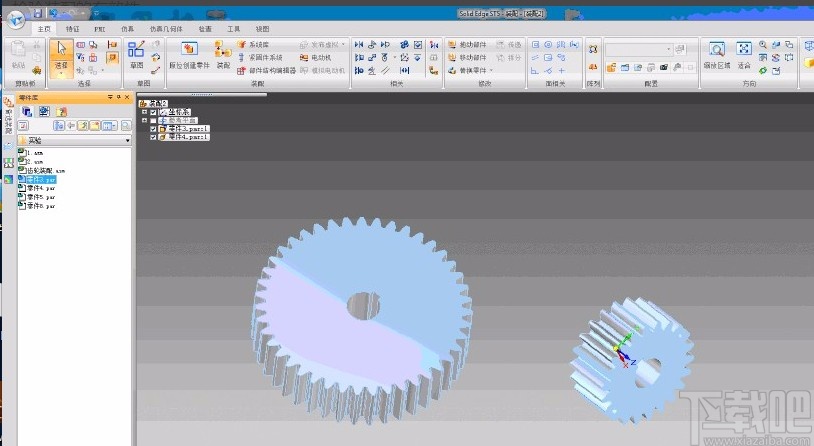Switch to the 仿真 ribbon tab
The image size is (814, 446).
[x=127, y=29]
